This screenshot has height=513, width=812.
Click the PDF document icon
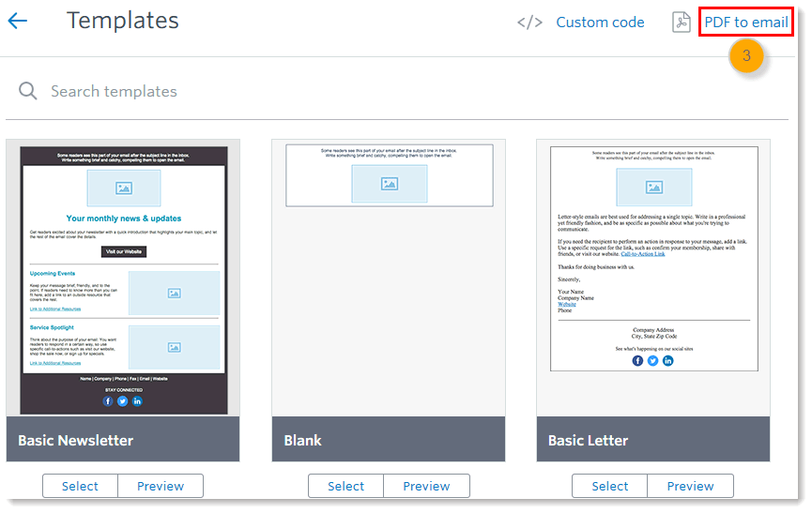(682, 23)
